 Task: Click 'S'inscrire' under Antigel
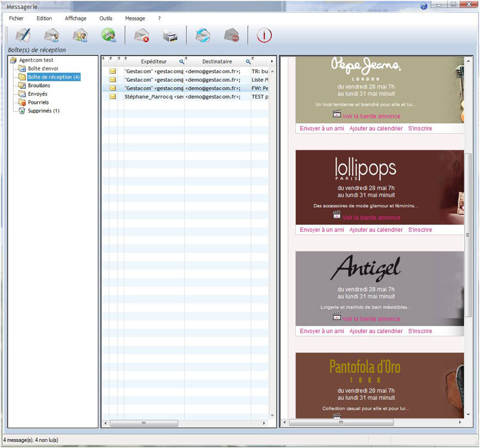pos(420,331)
